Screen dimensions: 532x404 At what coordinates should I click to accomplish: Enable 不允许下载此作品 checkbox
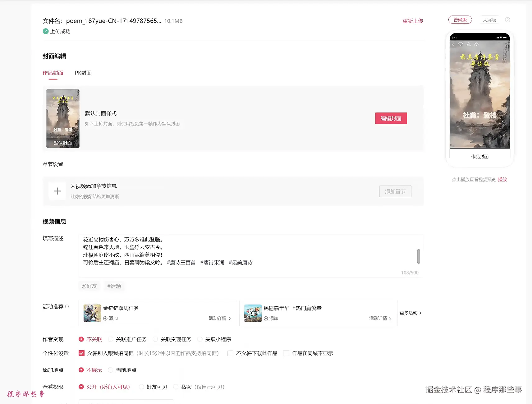(x=231, y=353)
